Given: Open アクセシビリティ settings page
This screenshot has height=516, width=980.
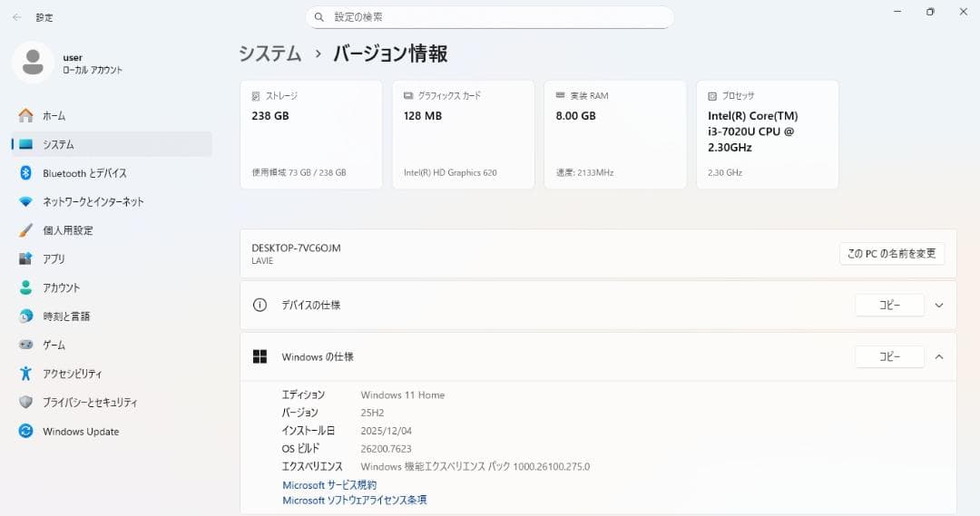Looking at the screenshot, I should pos(112,374).
